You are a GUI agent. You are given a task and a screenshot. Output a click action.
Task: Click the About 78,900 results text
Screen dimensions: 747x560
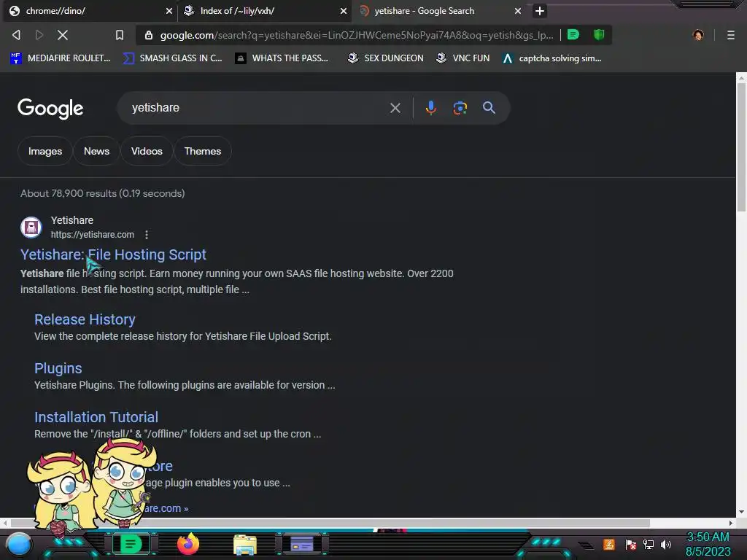click(x=102, y=193)
